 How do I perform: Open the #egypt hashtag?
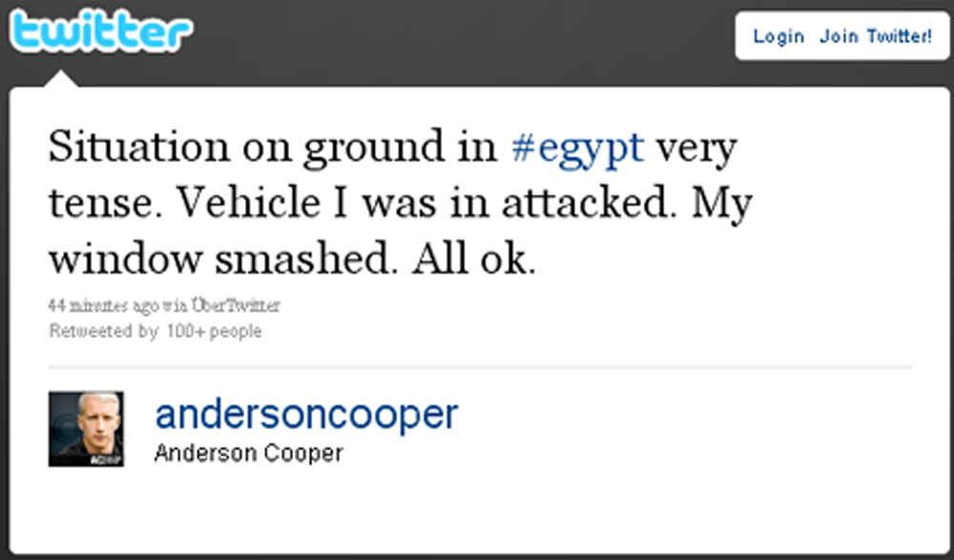[x=578, y=148]
